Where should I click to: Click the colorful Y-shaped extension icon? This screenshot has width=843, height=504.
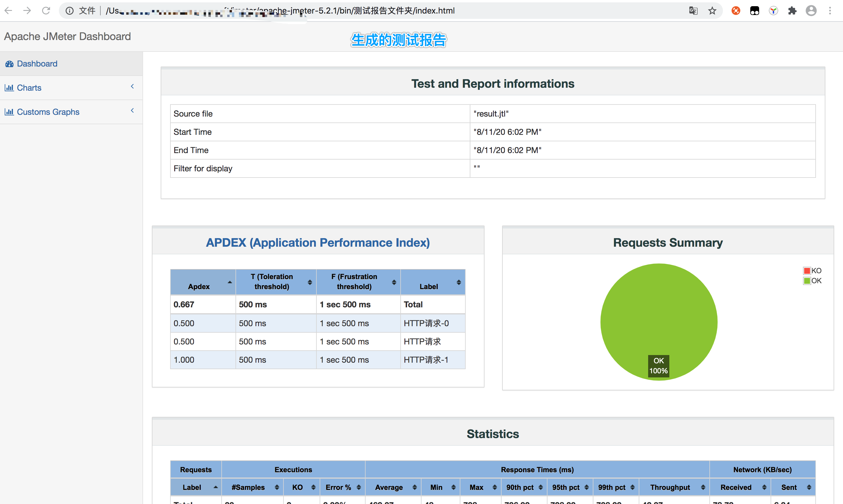click(x=774, y=11)
